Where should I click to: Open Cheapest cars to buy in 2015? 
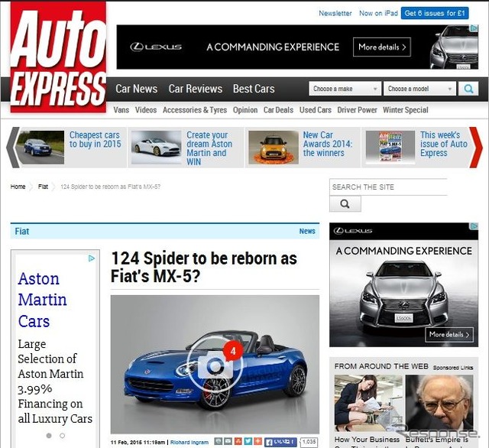click(x=95, y=139)
